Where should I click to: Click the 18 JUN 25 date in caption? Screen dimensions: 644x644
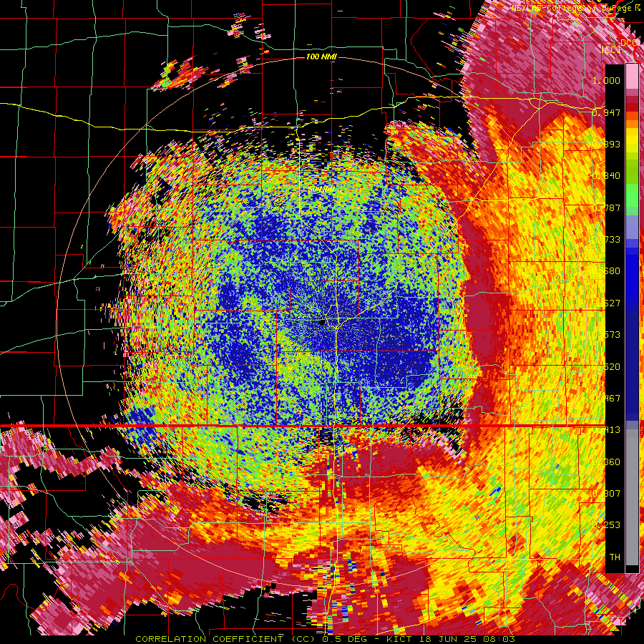point(448,639)
